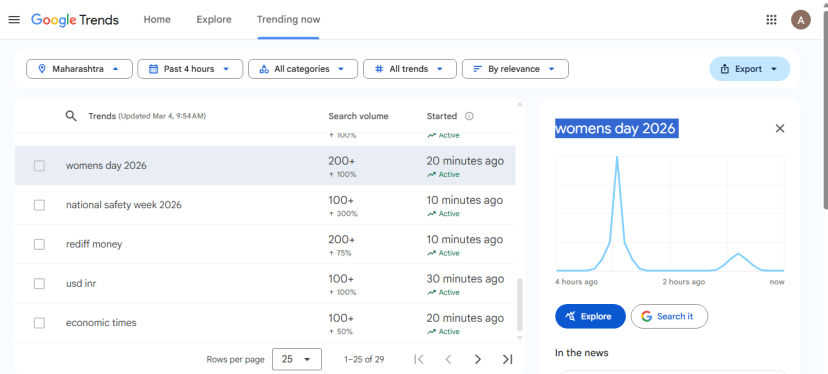Click the shapes icon in All categories filter
Screen dimensions: 828x374
tap(265, 69)
